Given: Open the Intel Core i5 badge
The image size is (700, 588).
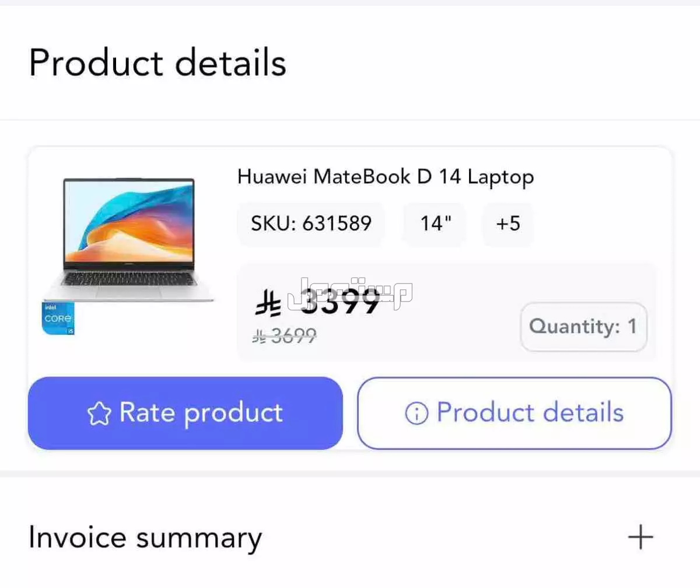Looking at the screenshot, I should (x=58, y=318).
